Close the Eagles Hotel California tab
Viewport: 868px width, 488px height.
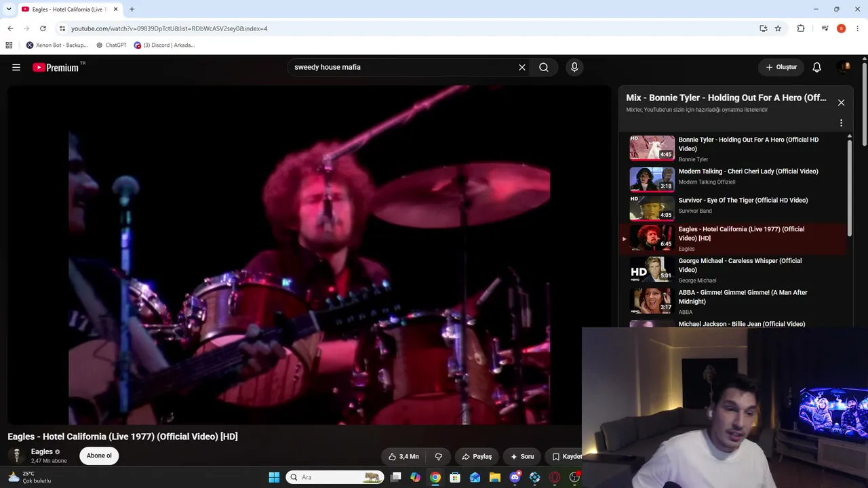tap(116, 9)
